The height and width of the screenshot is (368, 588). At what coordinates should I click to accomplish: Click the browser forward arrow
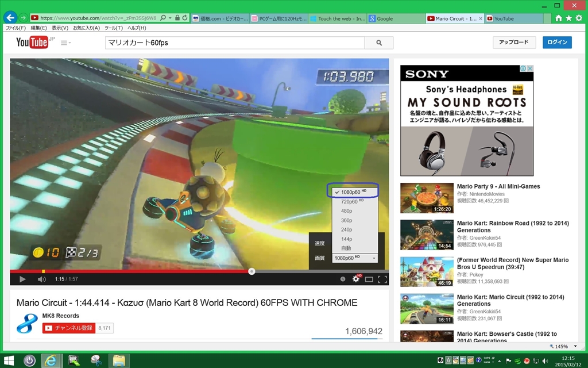tap(23, 18)
